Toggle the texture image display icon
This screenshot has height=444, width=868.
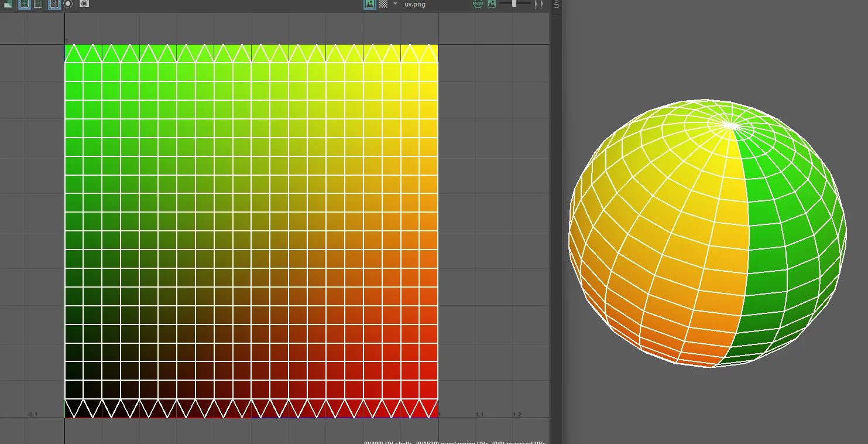tap(370, 4)
